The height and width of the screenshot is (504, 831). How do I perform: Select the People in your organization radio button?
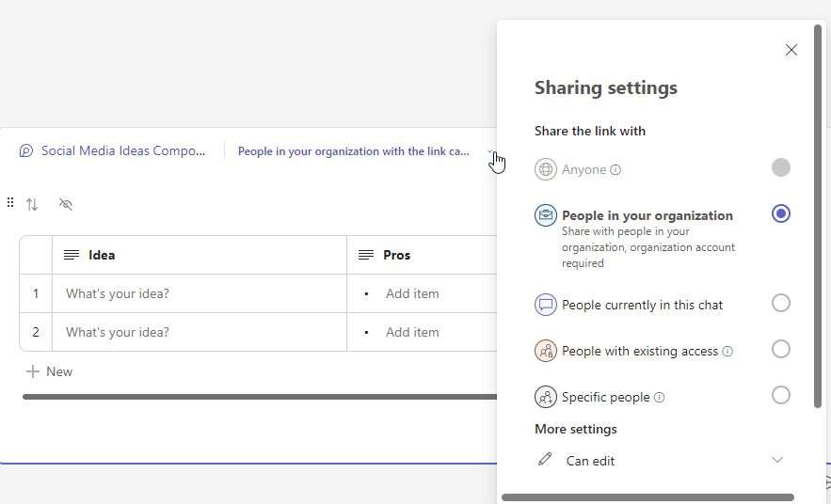point(780,213)
